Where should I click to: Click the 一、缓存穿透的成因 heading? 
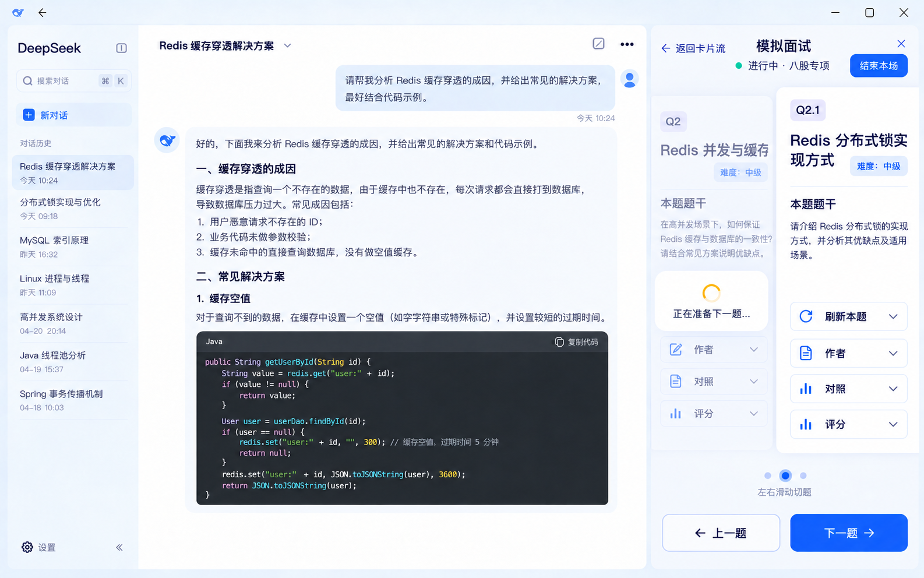pyautogui.click(x=246, y=169)
